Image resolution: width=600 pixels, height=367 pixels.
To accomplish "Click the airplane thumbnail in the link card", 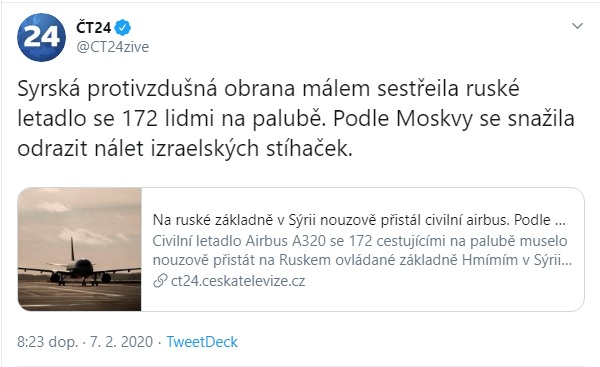I will click(x=80, y=249).
